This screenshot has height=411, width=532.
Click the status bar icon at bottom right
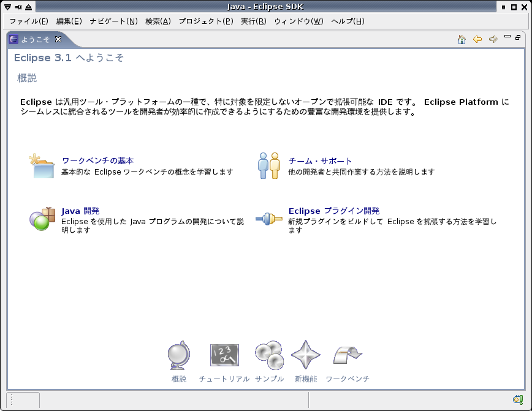coord(518,400)
